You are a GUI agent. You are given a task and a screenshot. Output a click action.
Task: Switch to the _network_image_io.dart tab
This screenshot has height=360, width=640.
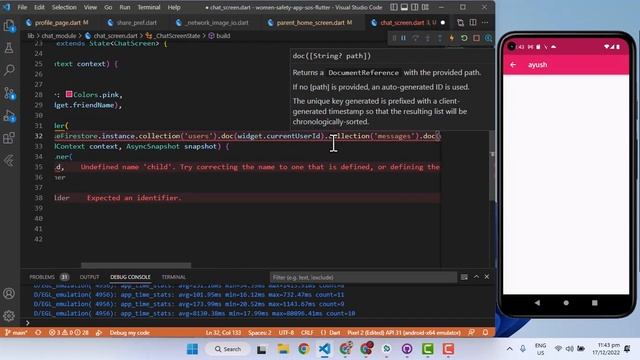pos(217,23)
